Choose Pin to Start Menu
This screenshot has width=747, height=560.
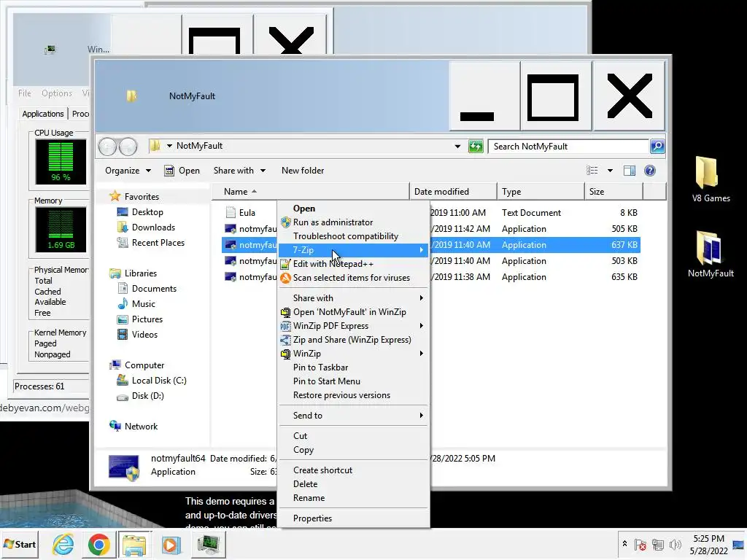[x=353, y=381]
